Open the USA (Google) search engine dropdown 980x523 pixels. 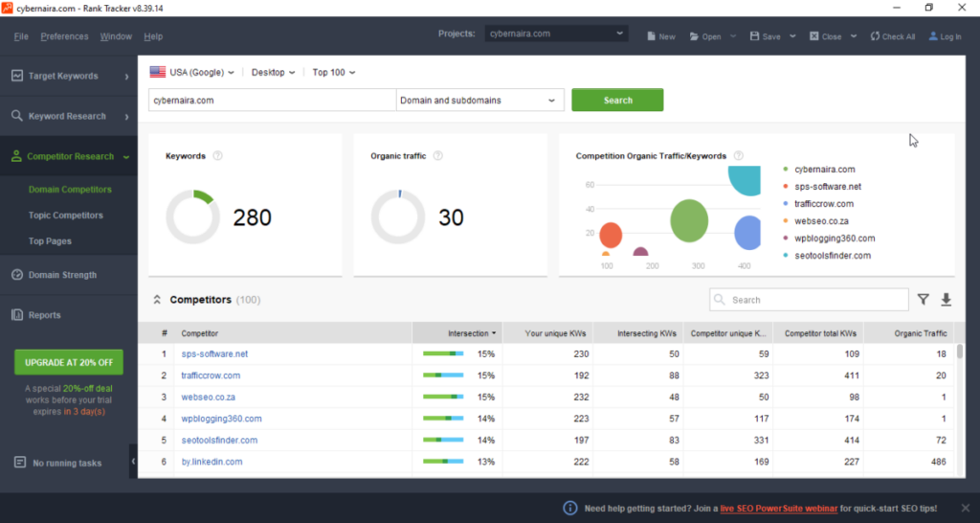[x=191, y=72]
